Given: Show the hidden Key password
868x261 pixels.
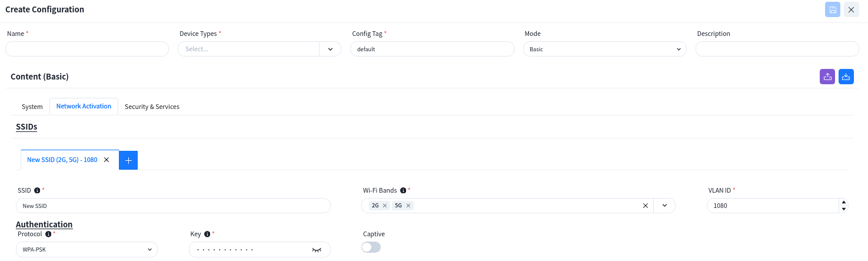Looking at the screenshot, I should pos(317,250).
